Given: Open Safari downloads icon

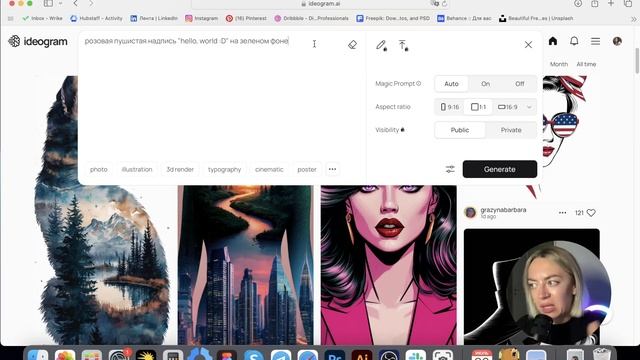Looking at the screenshot, I should tap(578, 3).
